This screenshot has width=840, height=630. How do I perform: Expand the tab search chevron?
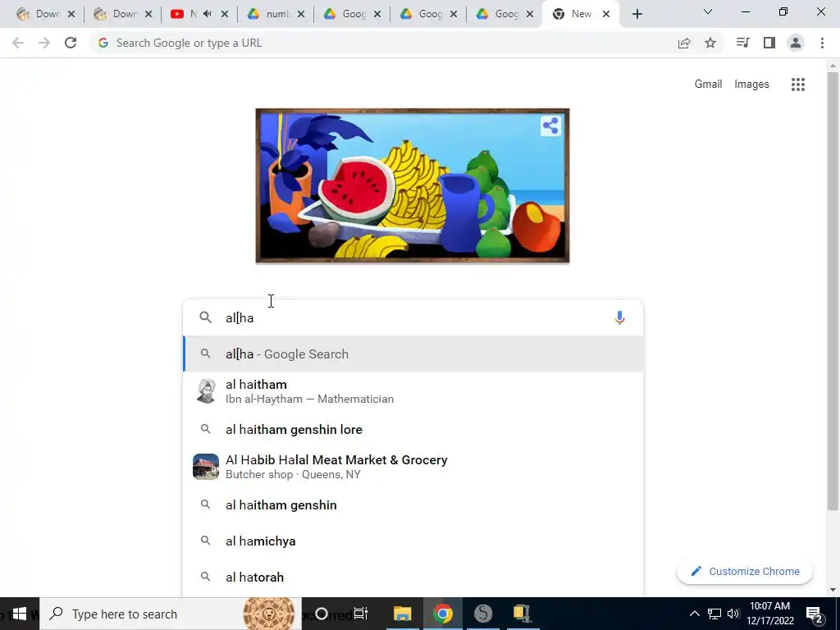click(708, 11)
